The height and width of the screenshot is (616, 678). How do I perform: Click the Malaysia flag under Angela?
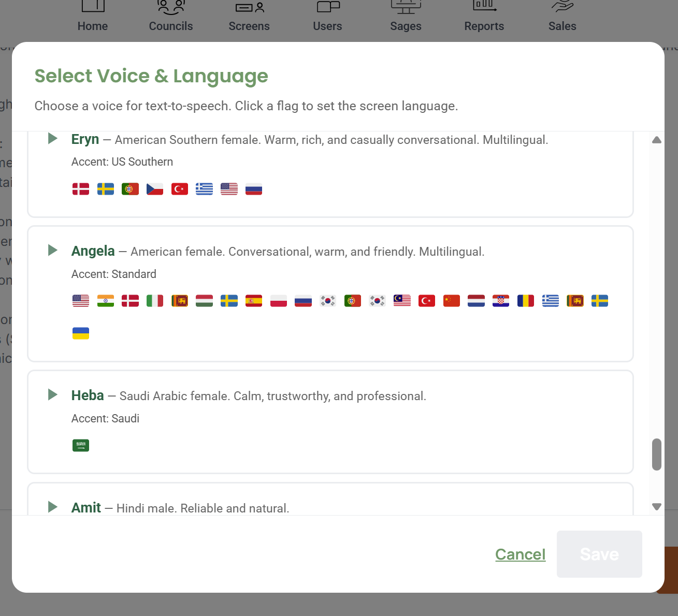(401, 300)
